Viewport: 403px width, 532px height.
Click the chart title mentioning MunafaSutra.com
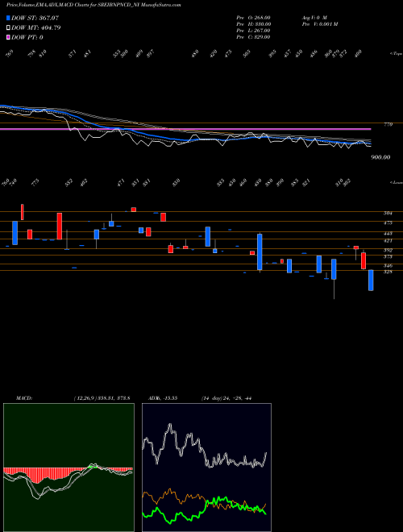pos(93,5)
